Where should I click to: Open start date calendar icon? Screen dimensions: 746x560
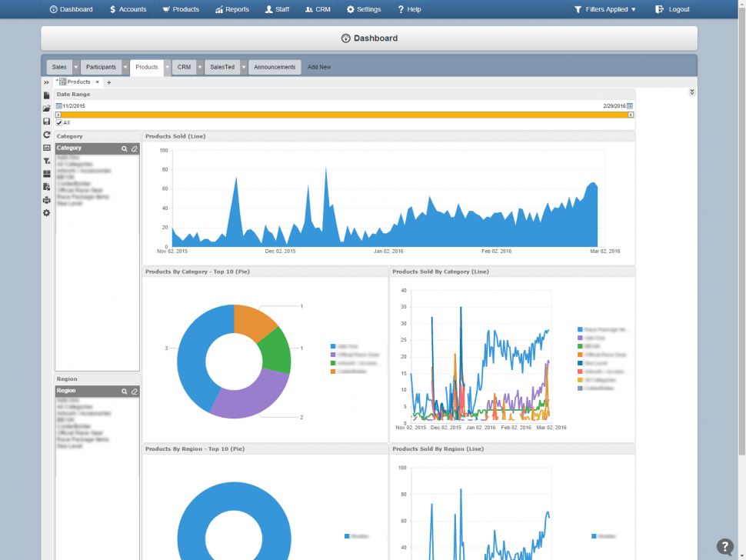[59, 106]
